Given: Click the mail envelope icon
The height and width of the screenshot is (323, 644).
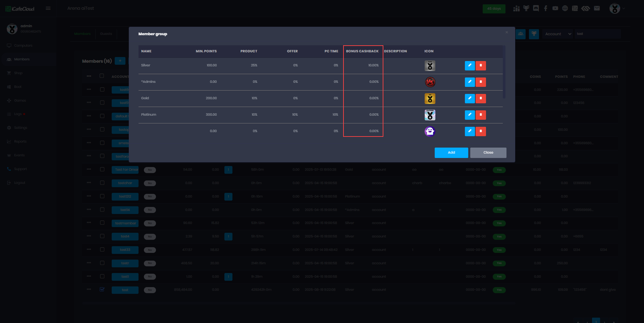Looking at the screenshot, I should pos(597,8).
